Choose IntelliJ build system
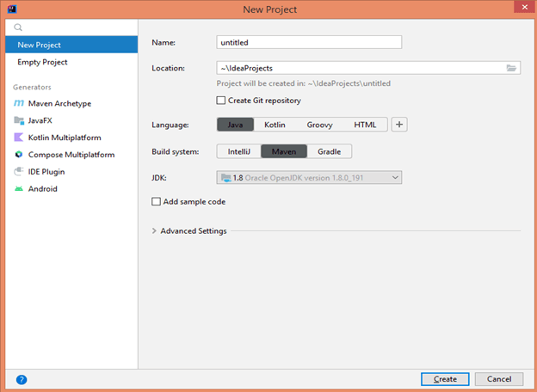Viewport: 537px width, 392px height. coord(239,151)
